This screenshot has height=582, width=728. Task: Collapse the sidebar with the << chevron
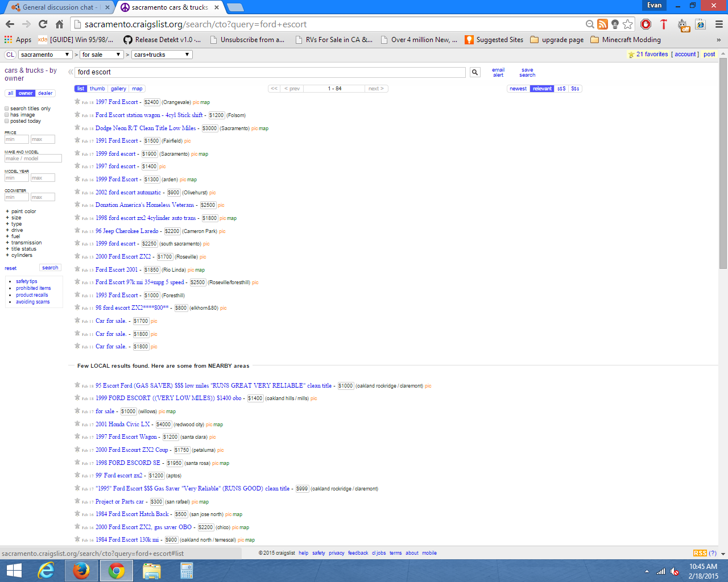pos(71,72)
